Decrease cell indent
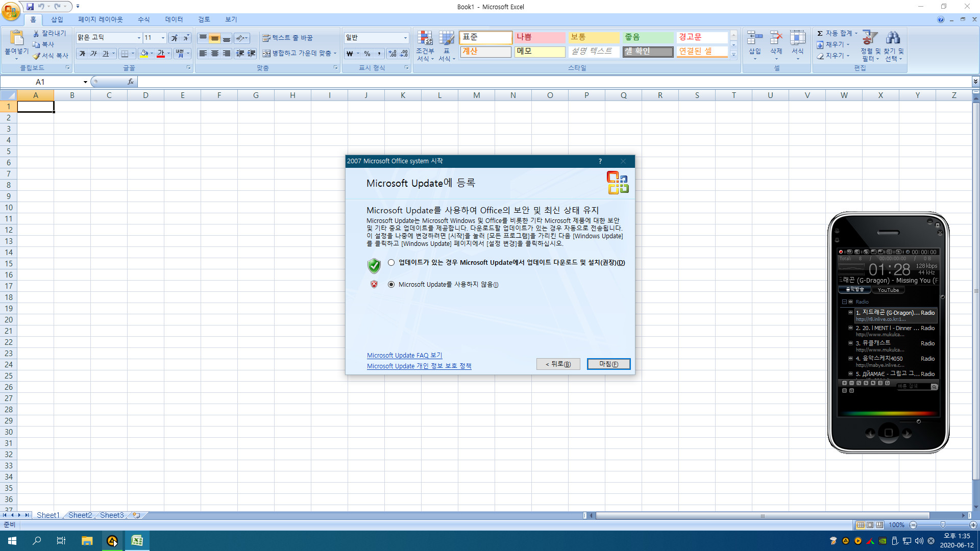 click(240, 54)
